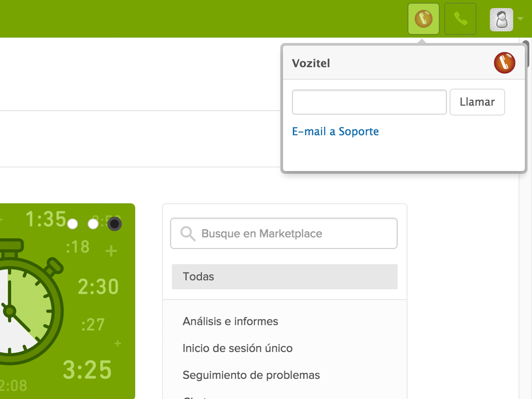
Task: Focus the phone number field in Vozitel popup
Action: (369, 102)
